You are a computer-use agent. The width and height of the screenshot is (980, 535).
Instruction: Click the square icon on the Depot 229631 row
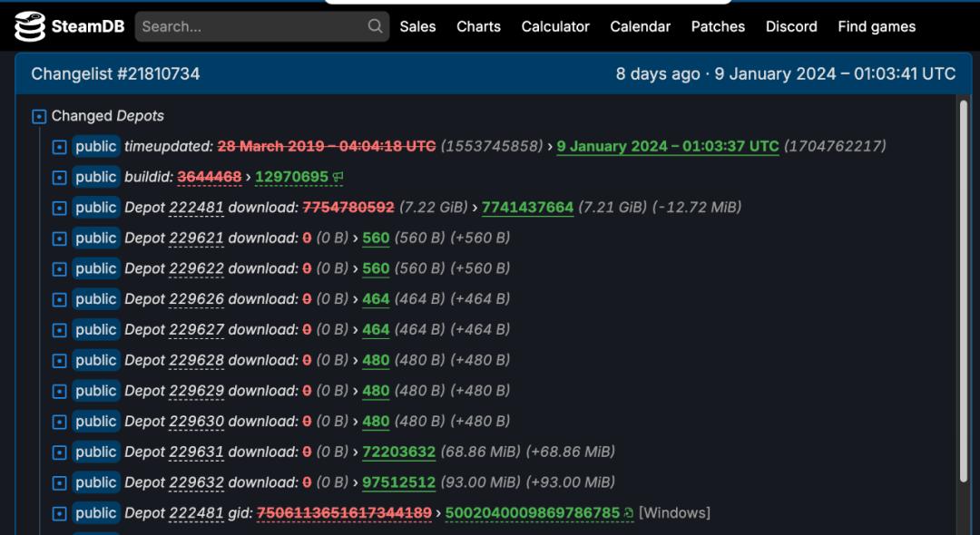coord(59,452)
